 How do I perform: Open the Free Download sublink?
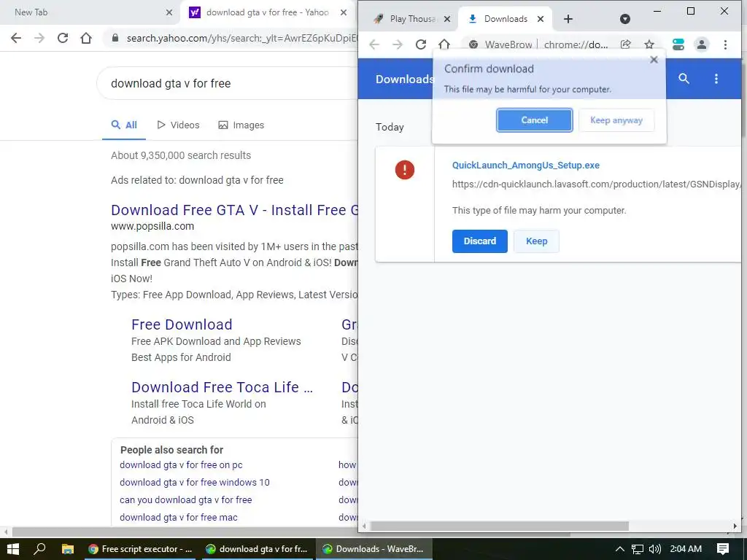[182, 324]
